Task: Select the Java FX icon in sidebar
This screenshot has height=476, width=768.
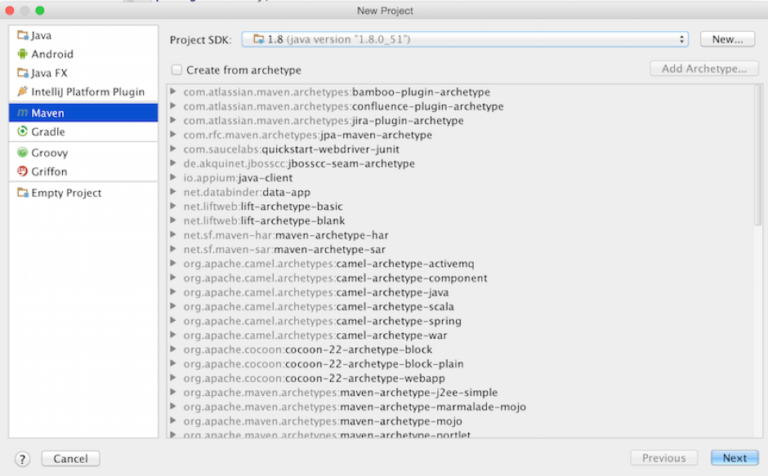Action: 22,73
